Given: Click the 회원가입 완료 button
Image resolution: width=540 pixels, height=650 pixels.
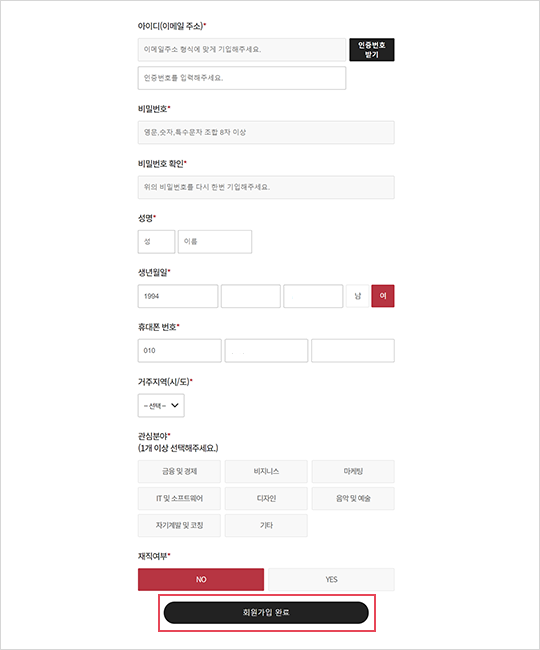Looking at the screenshot, I should [266, 612].
